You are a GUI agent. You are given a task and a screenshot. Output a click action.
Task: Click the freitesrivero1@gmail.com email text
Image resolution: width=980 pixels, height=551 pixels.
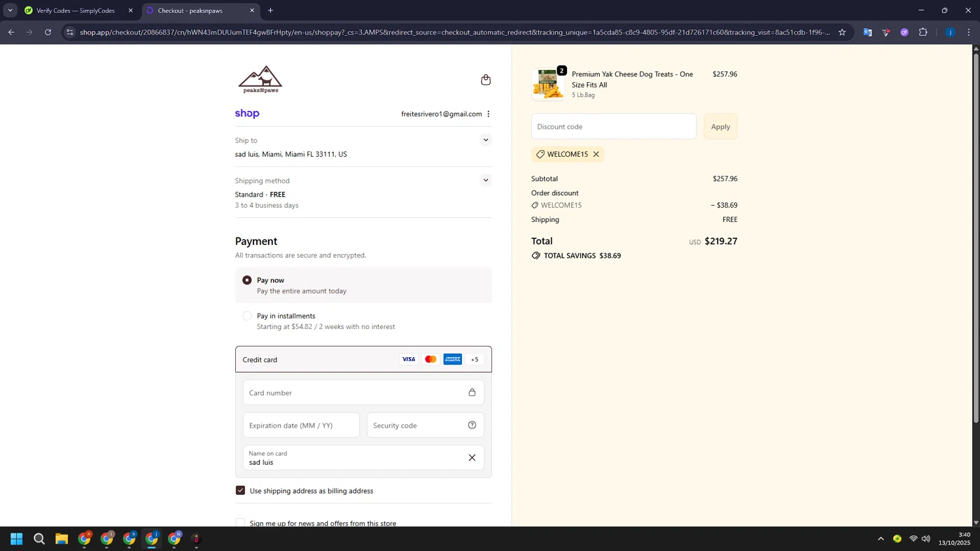pos(441,114)
